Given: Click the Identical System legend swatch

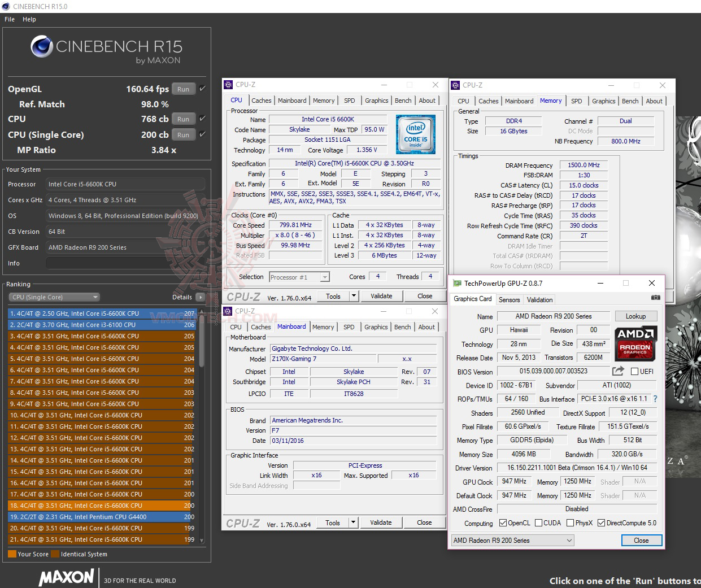Looking at the screenshot, I should click(x=55, y=554).
